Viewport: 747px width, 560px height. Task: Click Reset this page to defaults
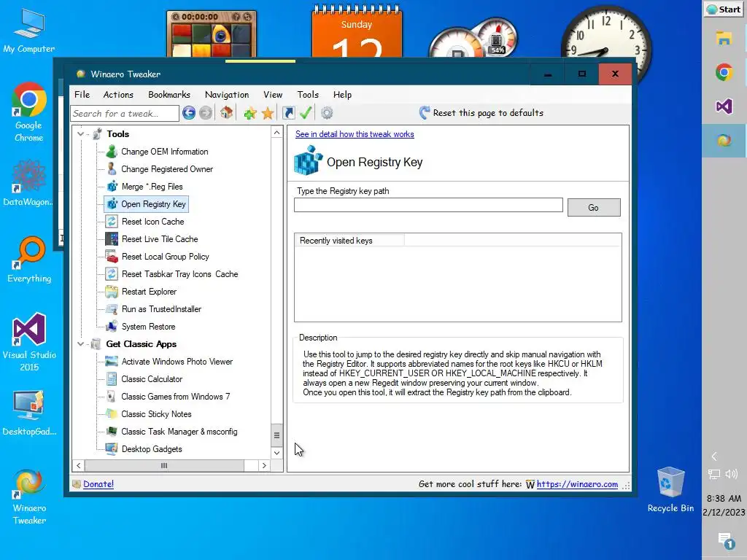coord(481,113)
